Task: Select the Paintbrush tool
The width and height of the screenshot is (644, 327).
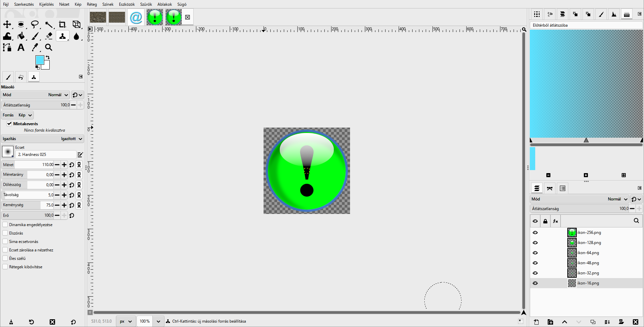Action: coord(35,36)
